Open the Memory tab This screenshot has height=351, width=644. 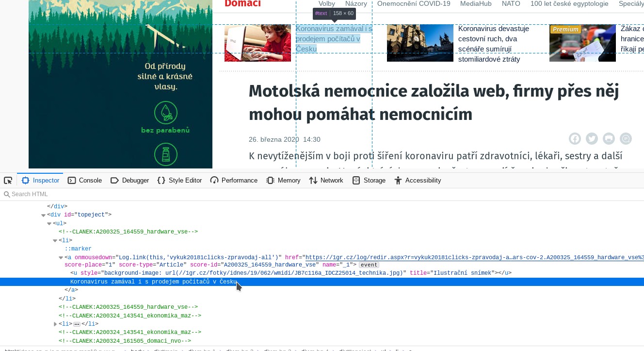coord(283,181)
